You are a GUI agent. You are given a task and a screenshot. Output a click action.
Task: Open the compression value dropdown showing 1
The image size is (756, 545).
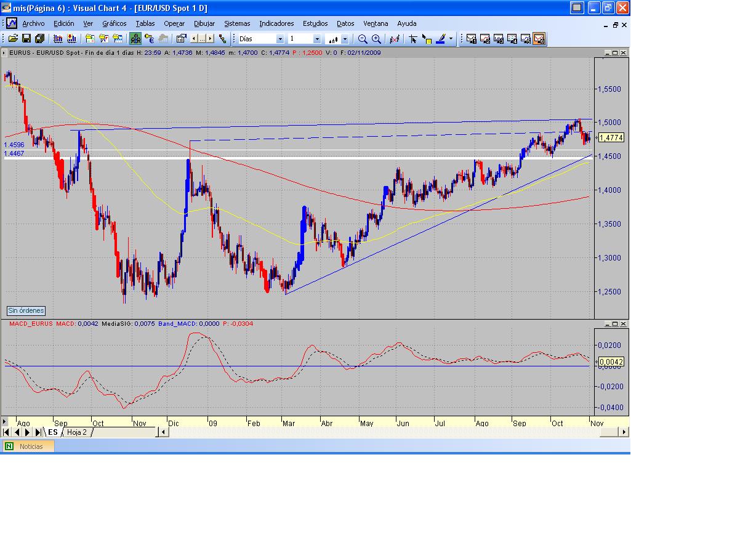point(317,39)
